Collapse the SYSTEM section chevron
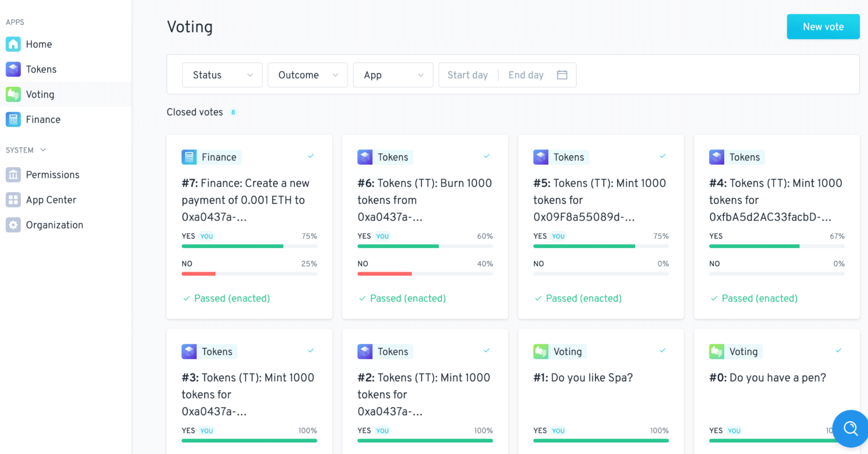Viewport: 868px width, 454px height. coord(43,150)
